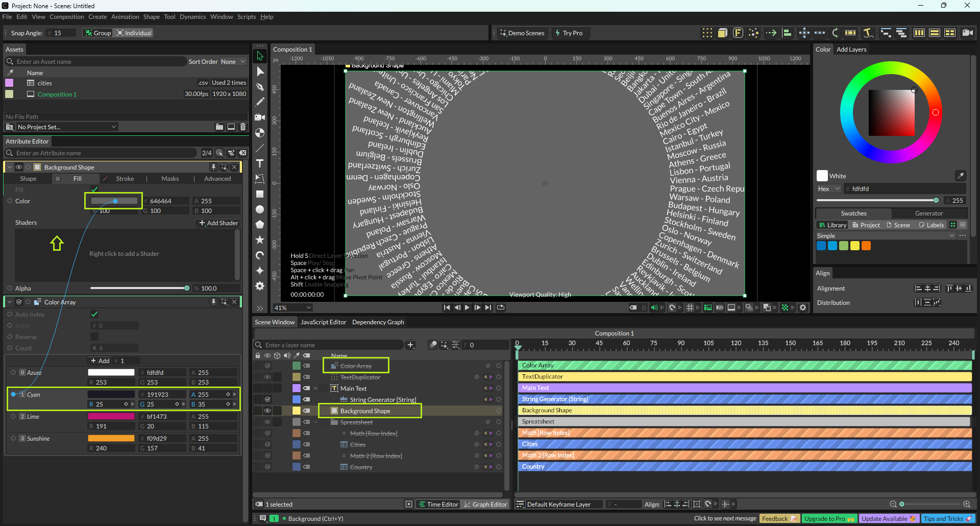This screenshot has width=980, height=526.
Task: Enable the Reverse checkbox
Action: point(94,337)
